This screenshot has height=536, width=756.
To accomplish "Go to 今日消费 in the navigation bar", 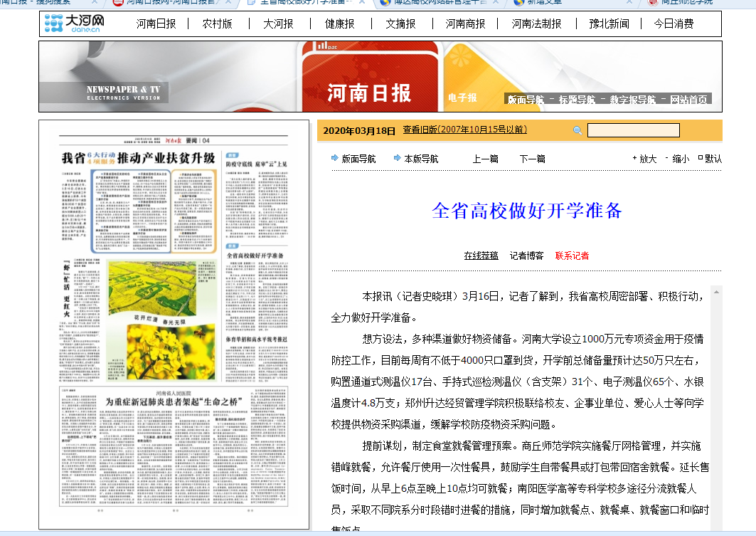I will tap(674, 23).
